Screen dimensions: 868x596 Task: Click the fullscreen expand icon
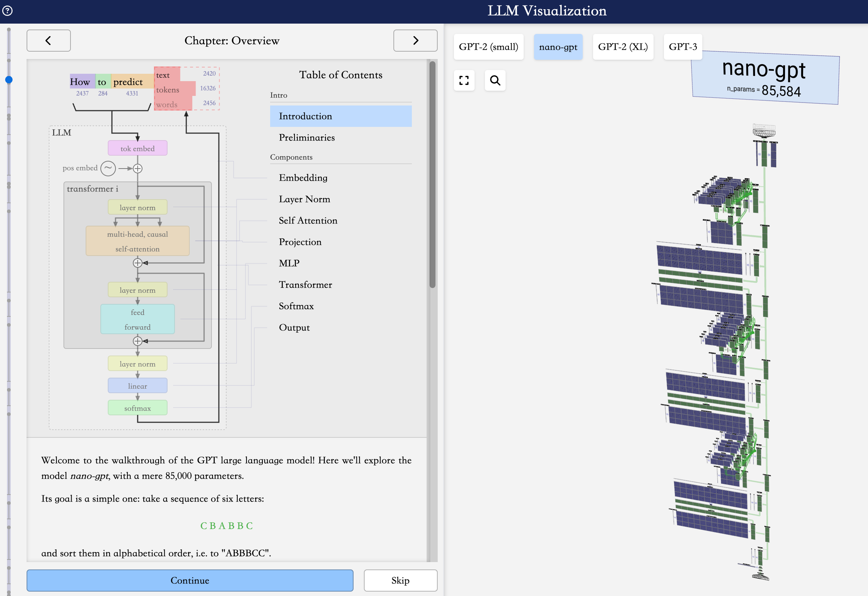coord(464,80)
